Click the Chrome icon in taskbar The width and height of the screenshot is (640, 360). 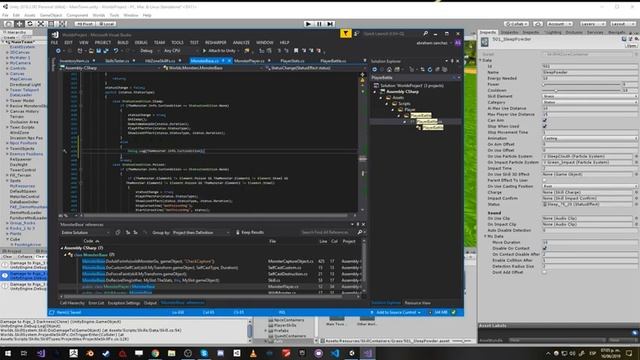click(x=155, y=353)
